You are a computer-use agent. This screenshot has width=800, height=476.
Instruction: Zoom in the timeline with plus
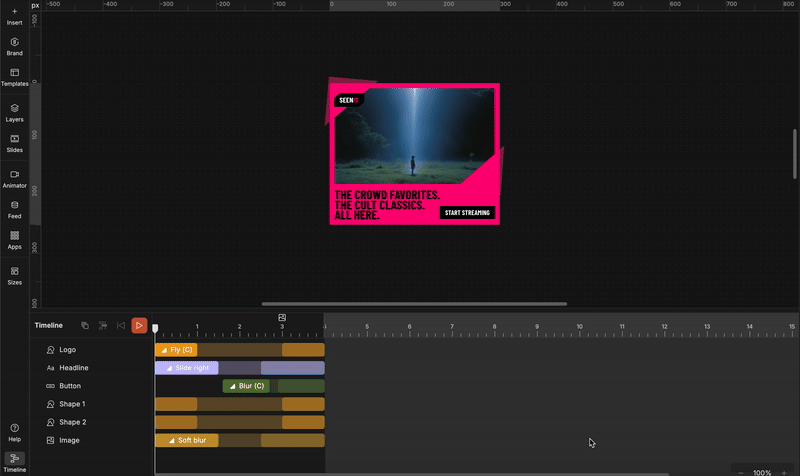coord(784,472)
